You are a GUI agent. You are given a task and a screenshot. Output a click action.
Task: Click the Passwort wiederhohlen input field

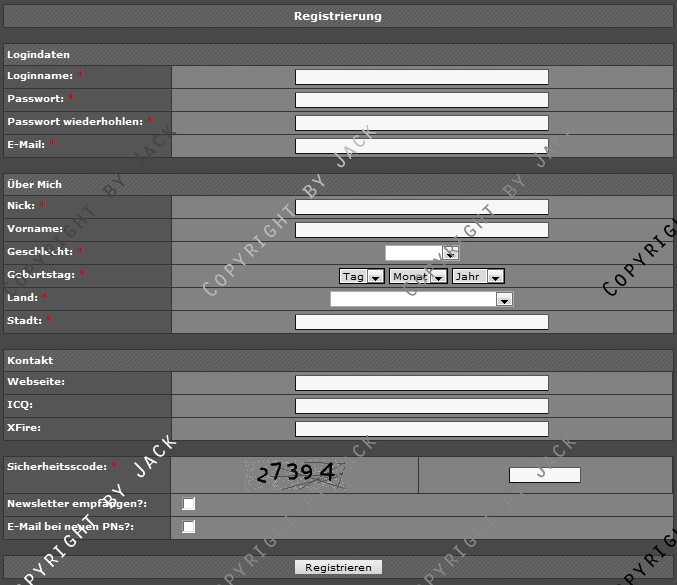(x=421, y=123)
